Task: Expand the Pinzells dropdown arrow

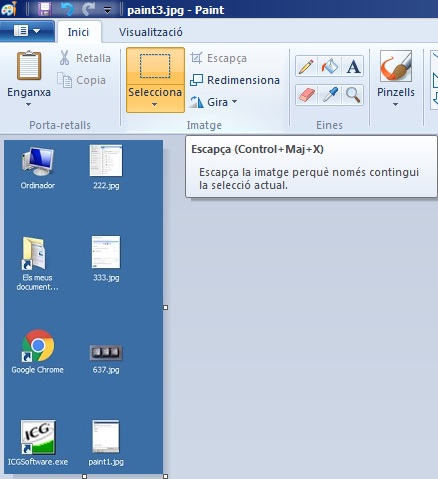Action: click(x=395, y=105)
